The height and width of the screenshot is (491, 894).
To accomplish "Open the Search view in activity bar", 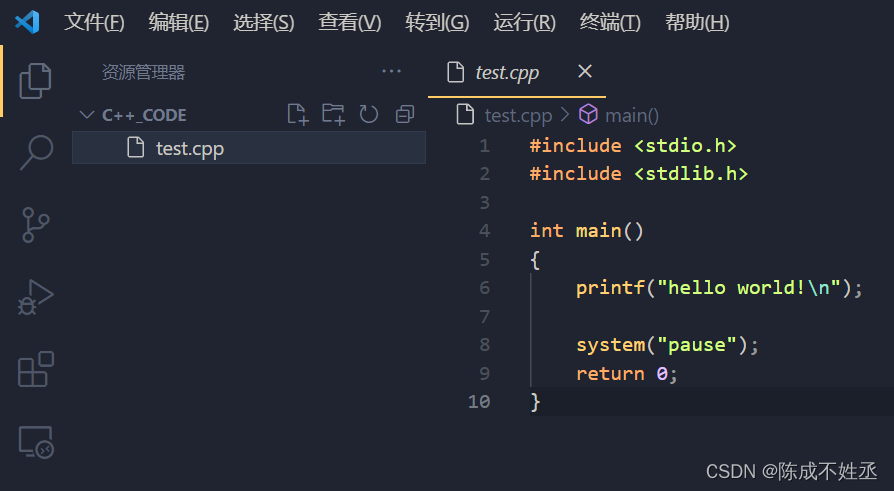I will pos(36,152).
